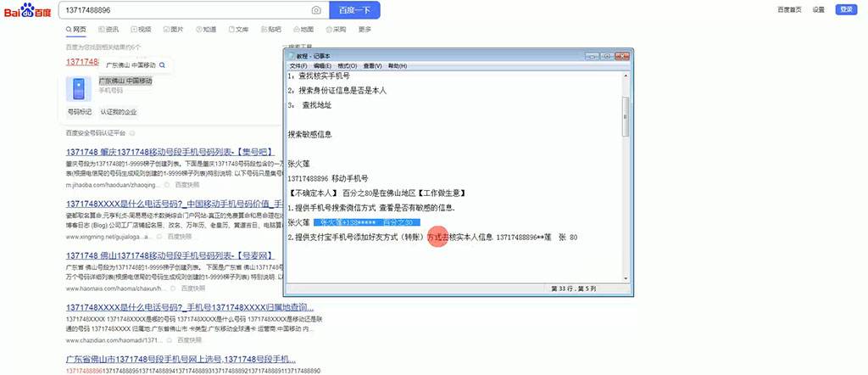Open the 采购 tab
868x375 pixels.
point(336,30)
